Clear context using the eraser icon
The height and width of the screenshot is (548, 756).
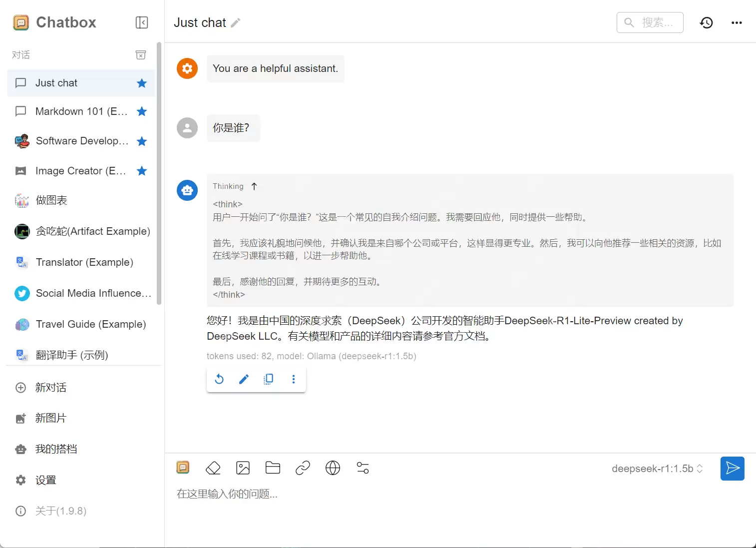[213, 468]
